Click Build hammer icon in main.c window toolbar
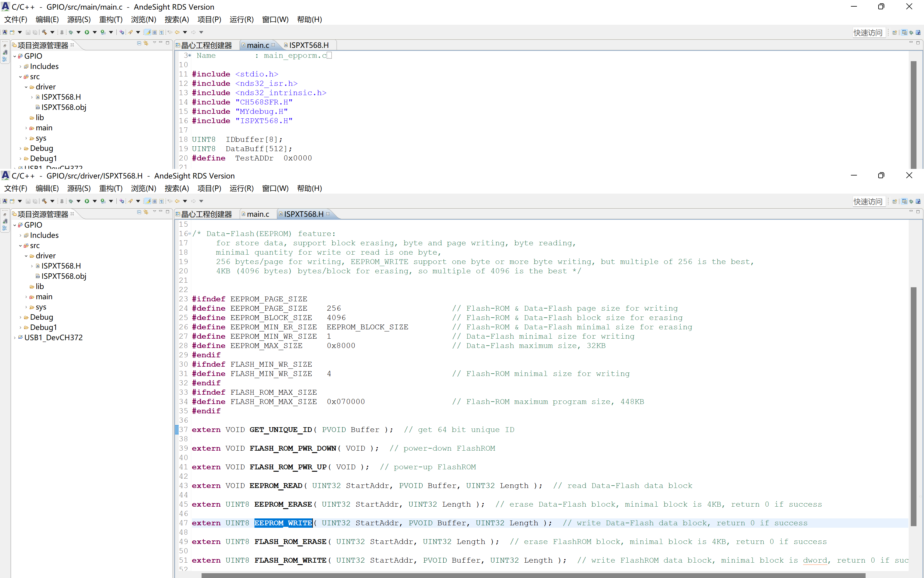 click(45, 32)
